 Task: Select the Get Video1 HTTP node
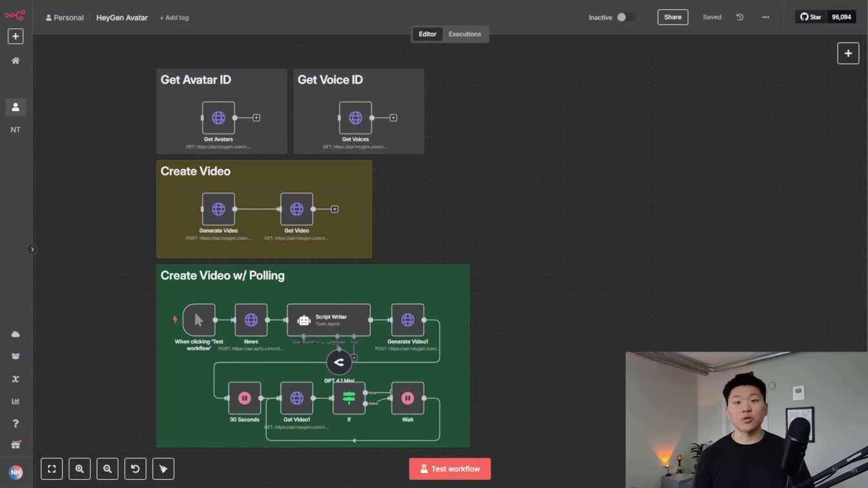click(296, 398)
